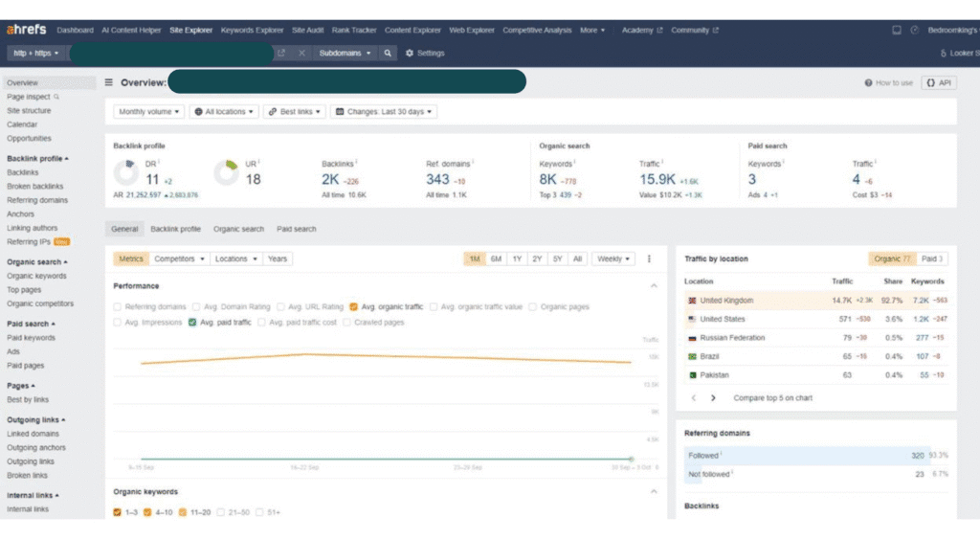Select the United Kingdom location row

(725, 301)
